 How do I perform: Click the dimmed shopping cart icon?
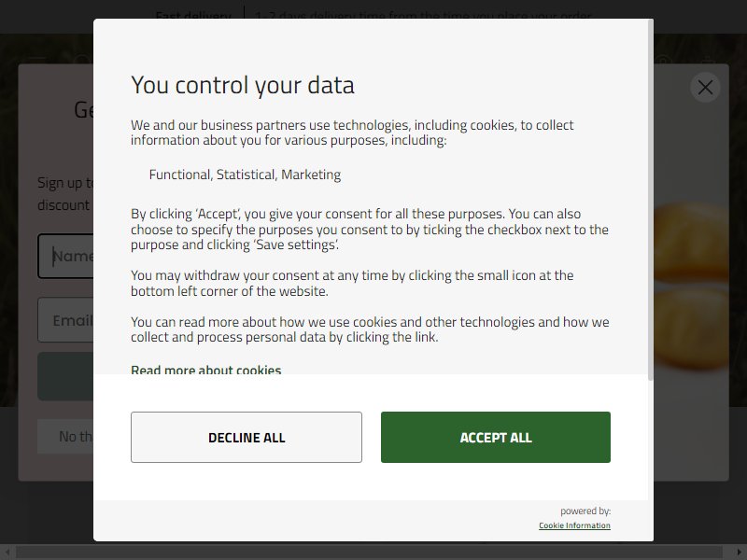pyautogui.click(x=709, y=60)
